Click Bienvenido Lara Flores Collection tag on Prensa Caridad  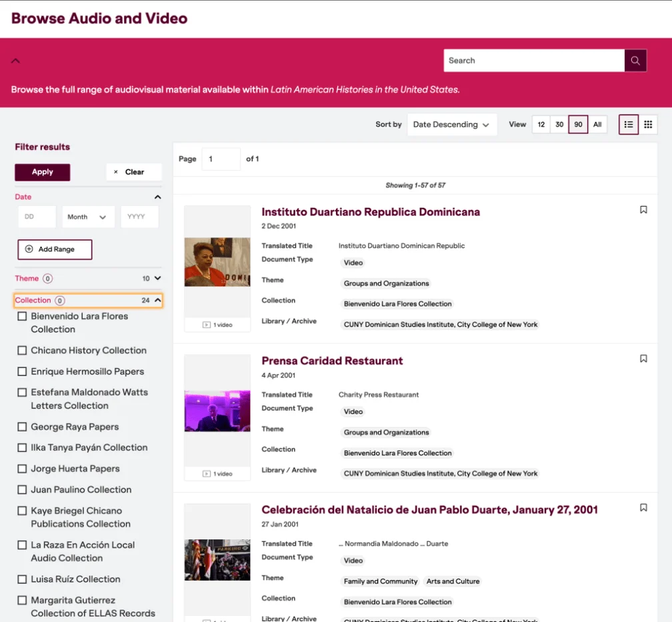[398, 453]
